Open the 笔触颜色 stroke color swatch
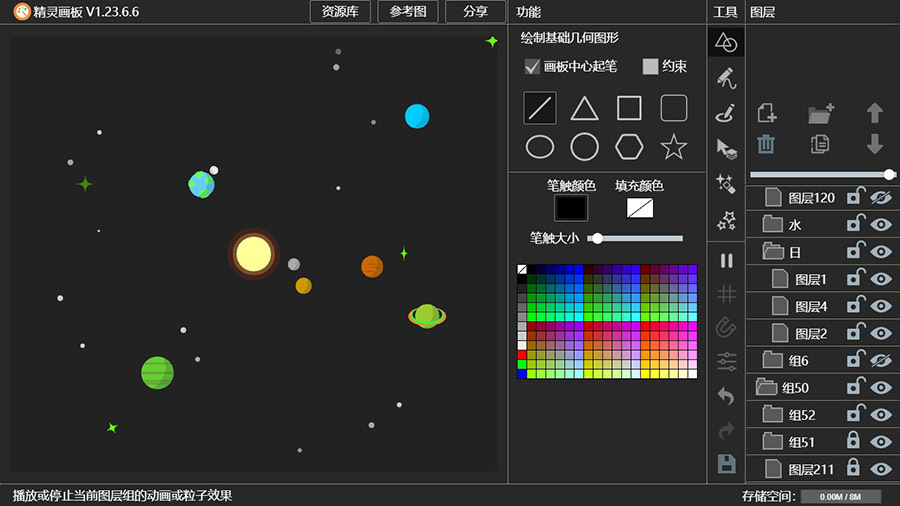900x506 pixels. 571,208
